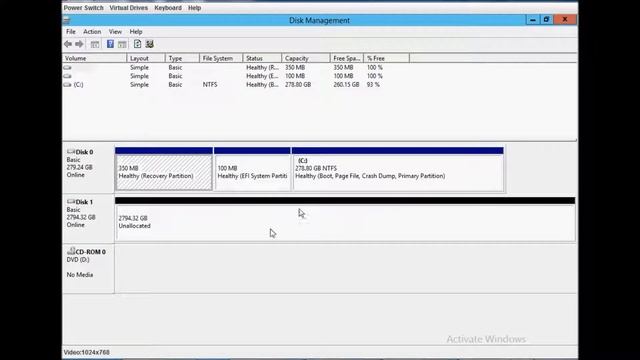Open the remote console Help menu

[194, 8]
